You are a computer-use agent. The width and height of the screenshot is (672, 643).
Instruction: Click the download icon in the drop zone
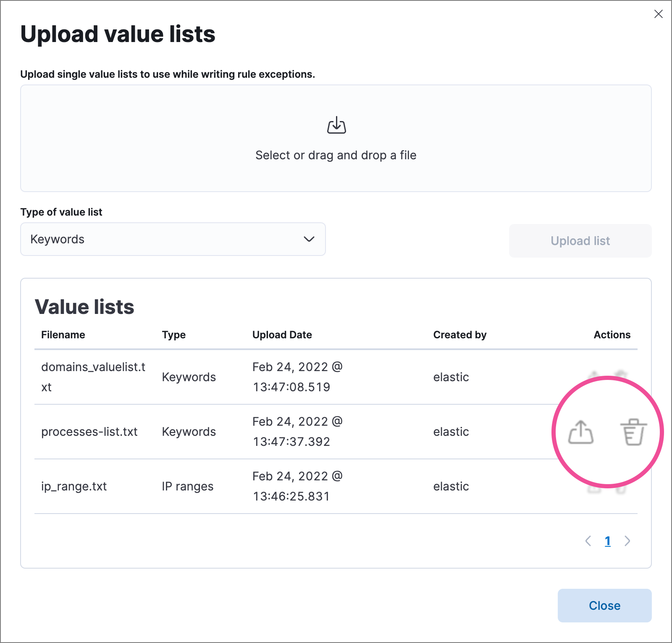pos(336,125)
